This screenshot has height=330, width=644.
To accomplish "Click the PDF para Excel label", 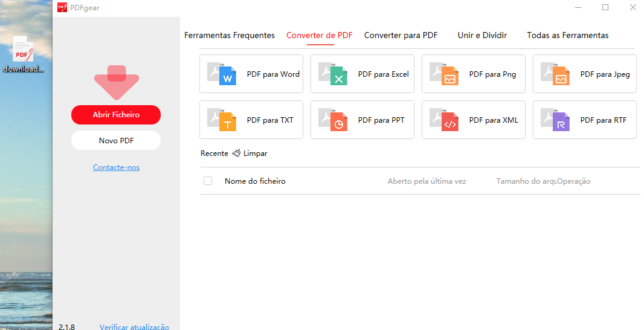I will point(383,74).
